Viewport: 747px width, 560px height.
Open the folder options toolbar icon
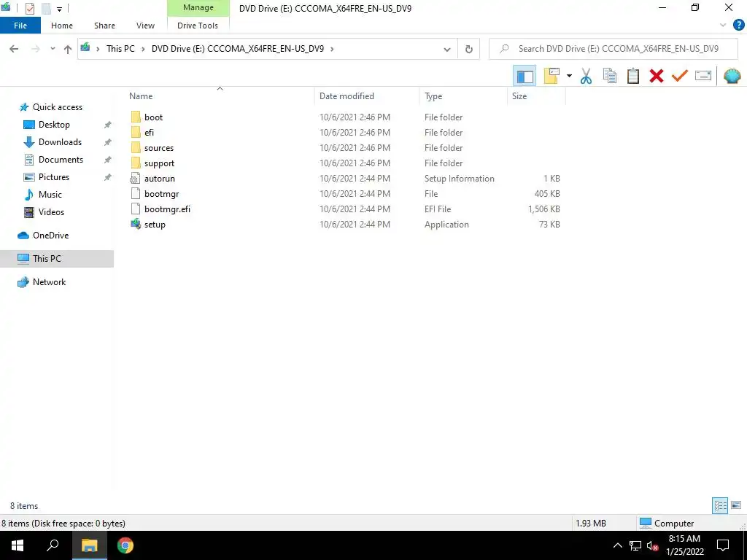pos(551,76)
